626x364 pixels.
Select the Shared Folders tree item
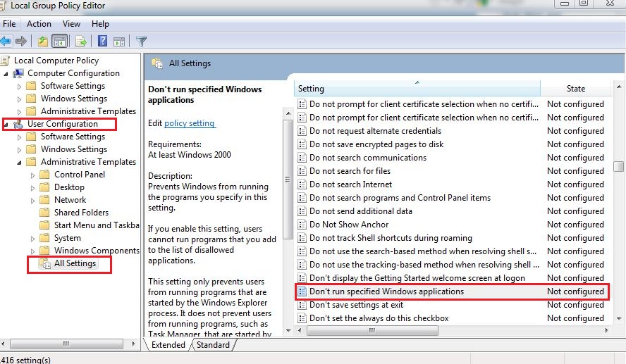click(81, 213)
